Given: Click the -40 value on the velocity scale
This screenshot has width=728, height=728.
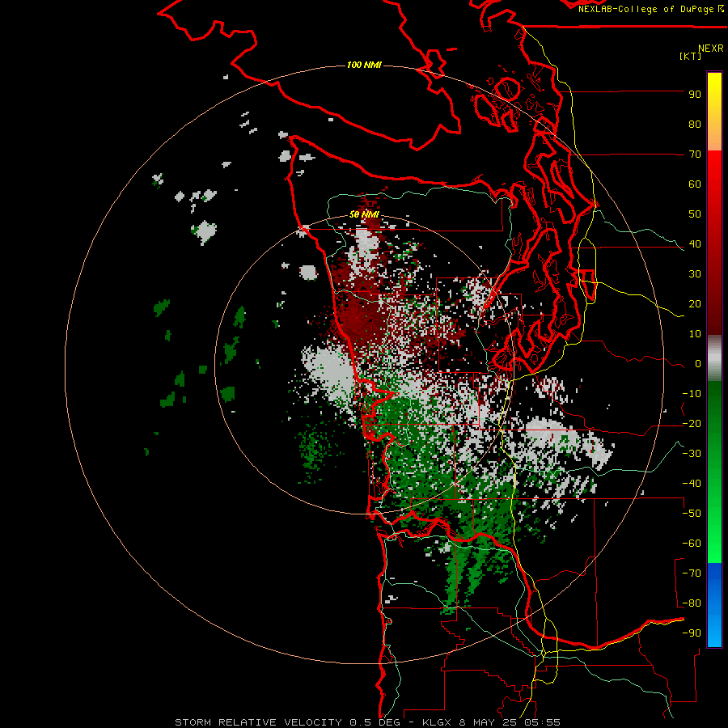Looking at the screenshot, I should (692, 484).
